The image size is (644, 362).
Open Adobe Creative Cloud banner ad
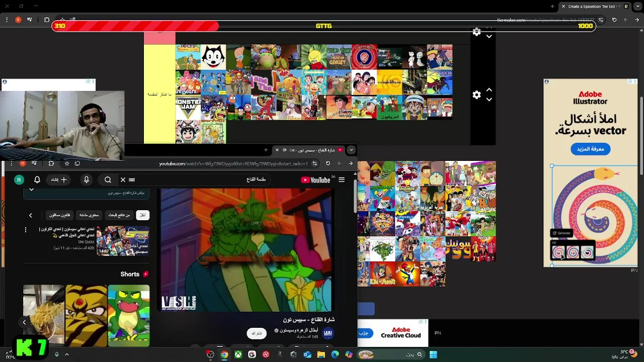(393, 333)
